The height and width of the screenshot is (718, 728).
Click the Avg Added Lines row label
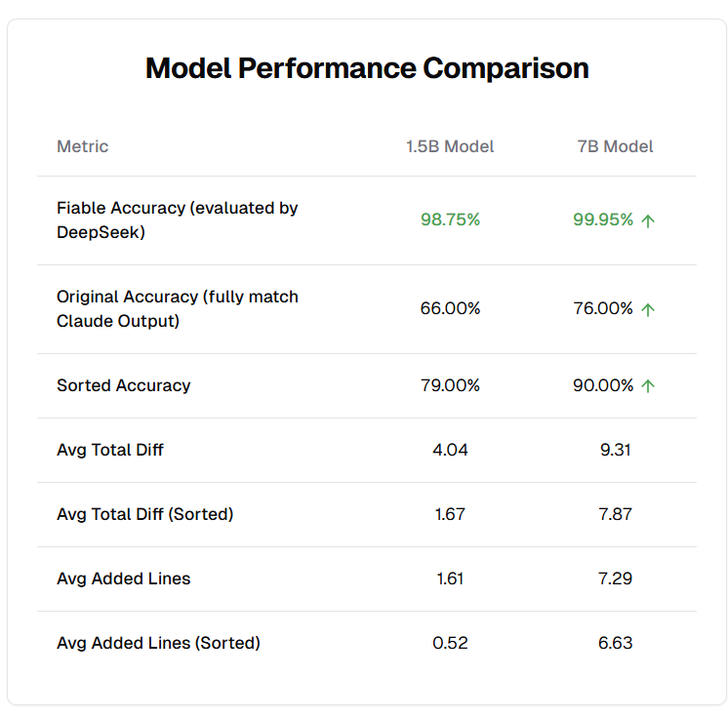(x=124, y=578)
